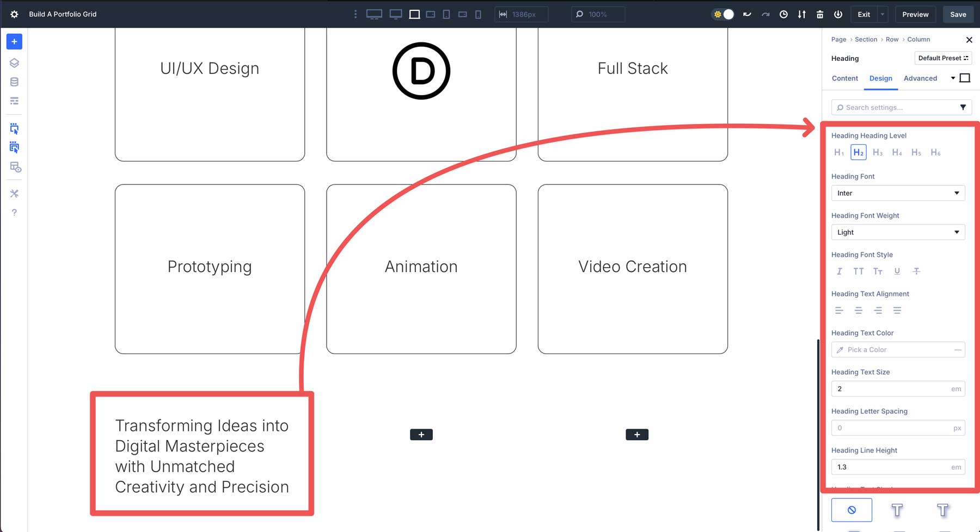Open the Heading Font dropdown showing Inter
Viewport: 980px width, 532px height.
point(898,193)
